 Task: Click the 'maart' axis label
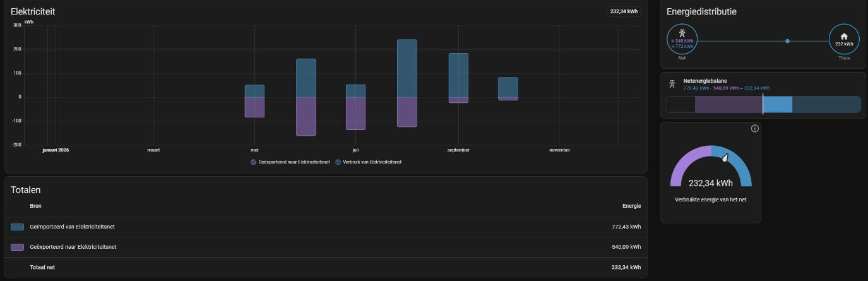(x=153, y=150)
